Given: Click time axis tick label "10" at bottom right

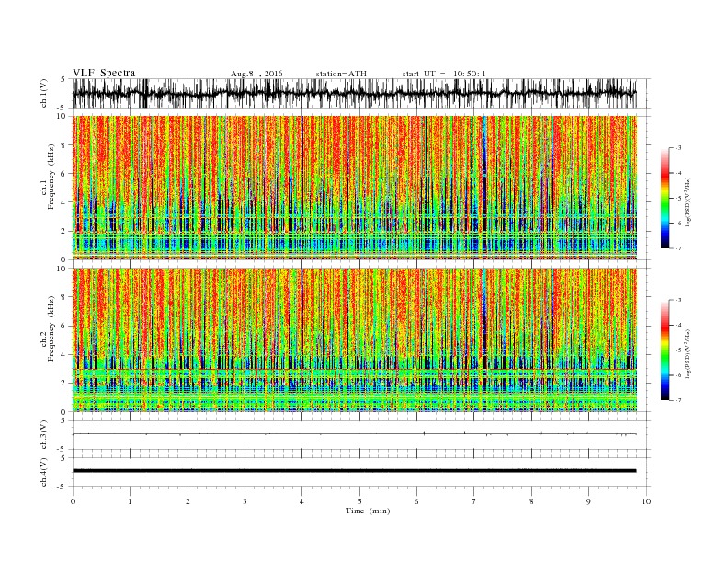Looking at the screenshot, I should 646,501.
